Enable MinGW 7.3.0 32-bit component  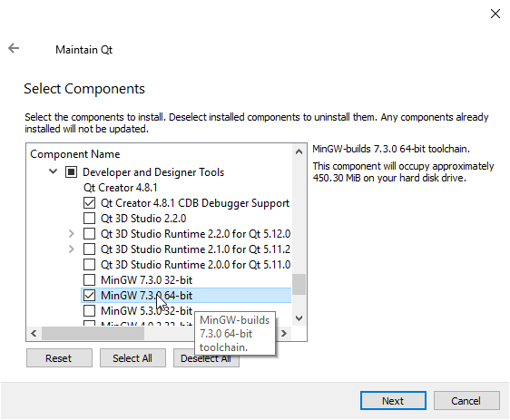coord(89,280)
